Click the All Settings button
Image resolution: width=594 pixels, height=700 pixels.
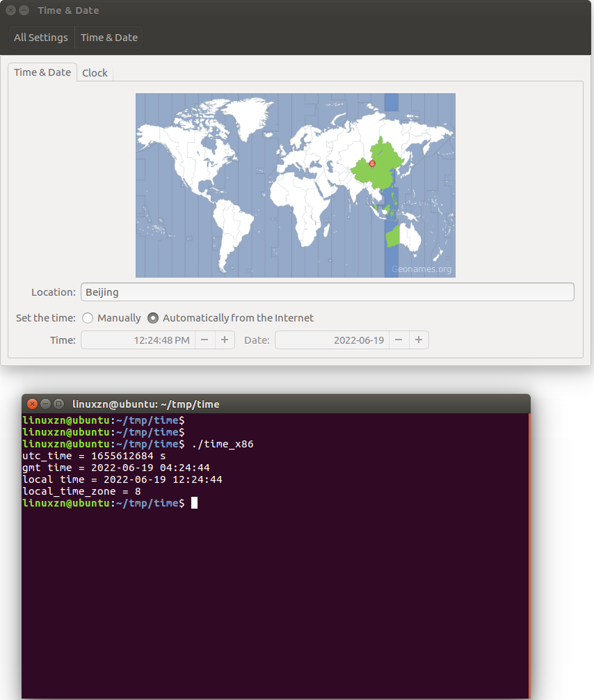pyautogui.click(x=41, y=38)
